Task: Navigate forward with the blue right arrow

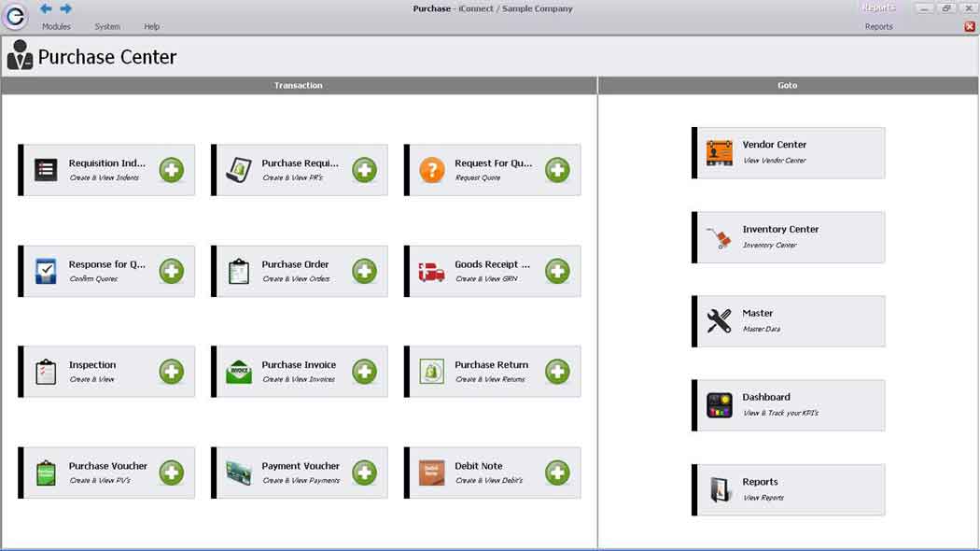Action: (65, 9)
